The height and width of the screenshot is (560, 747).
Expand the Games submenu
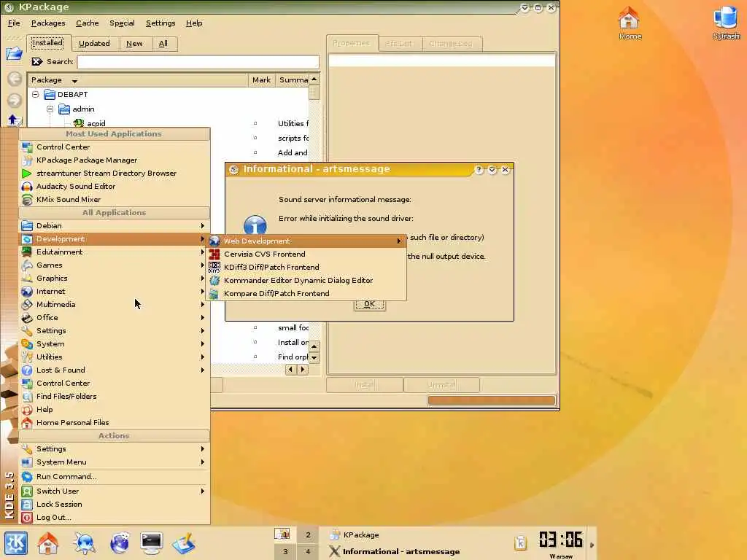point(115,265)
